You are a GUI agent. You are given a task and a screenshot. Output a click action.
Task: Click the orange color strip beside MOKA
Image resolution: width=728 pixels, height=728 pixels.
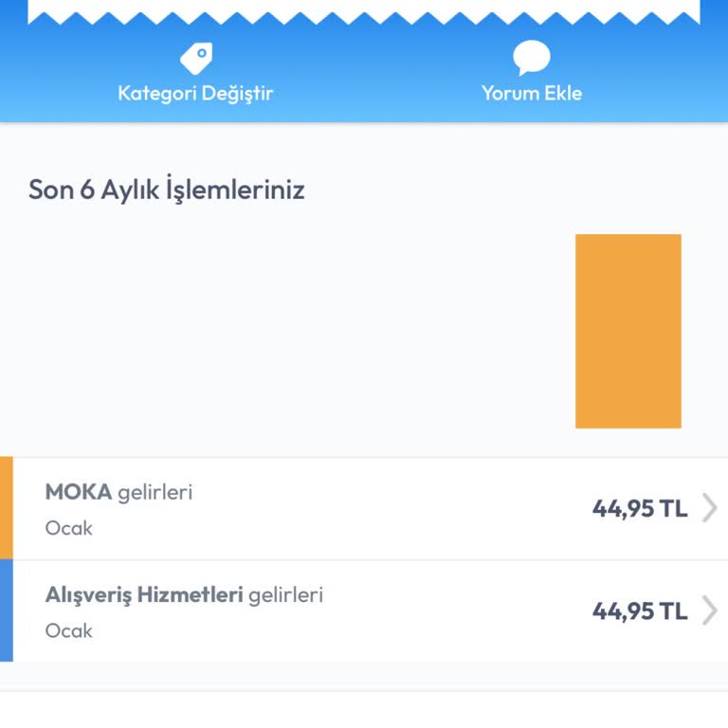point(7,508)
